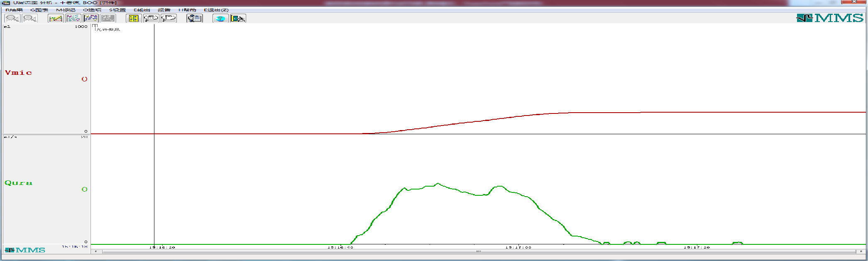Click the chart icon left of the greyed-out button
The width and height of the screenshot is (868, 261).
pyautogui.click(x=90, y=18)
